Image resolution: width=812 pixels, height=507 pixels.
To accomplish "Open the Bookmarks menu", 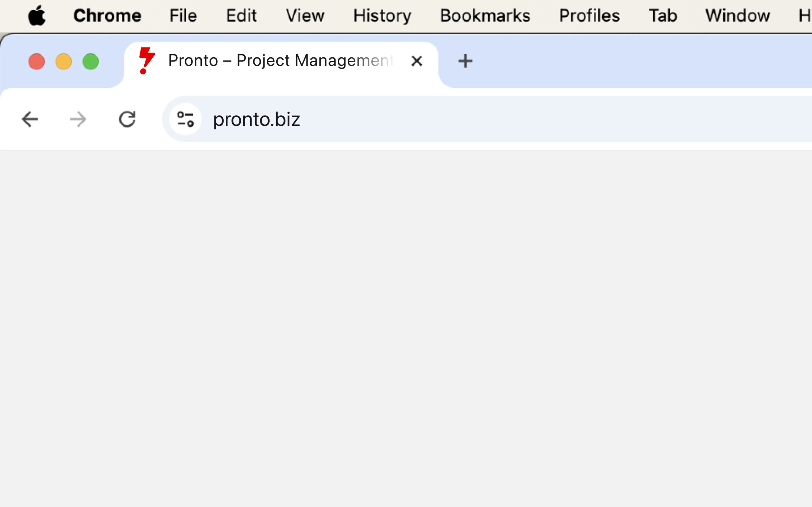I will pyautogui.click(x=485, y=16).
